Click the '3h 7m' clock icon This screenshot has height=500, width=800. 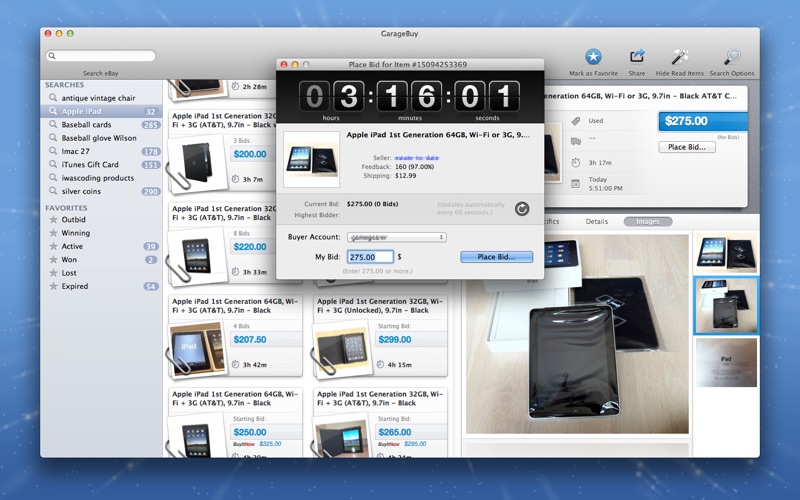point(235,179)
